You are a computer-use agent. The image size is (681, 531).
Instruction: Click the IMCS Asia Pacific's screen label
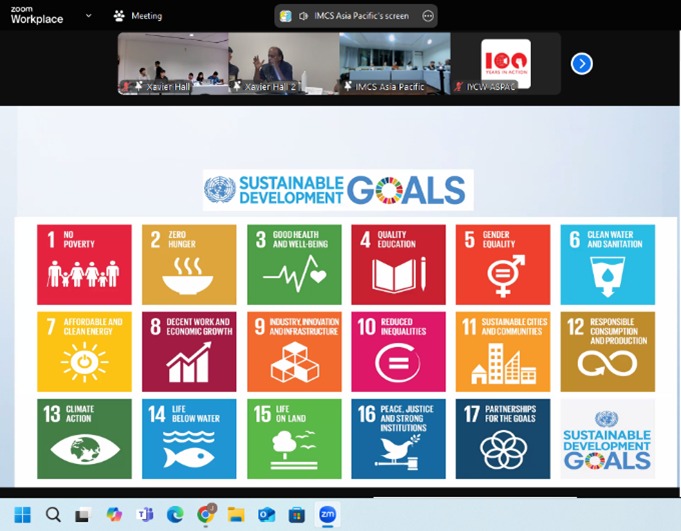pos(361,16)
